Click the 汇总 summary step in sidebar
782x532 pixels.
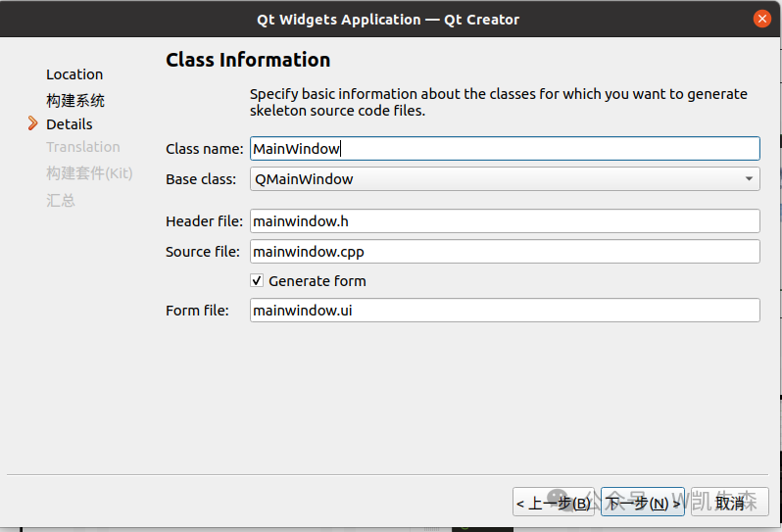point(61,200)
